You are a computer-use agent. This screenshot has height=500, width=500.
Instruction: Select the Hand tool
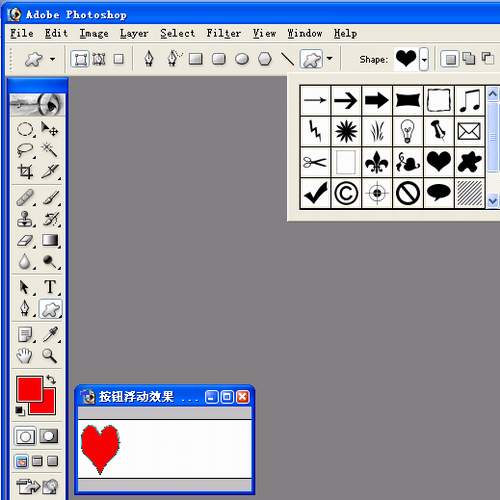[25, 356]
